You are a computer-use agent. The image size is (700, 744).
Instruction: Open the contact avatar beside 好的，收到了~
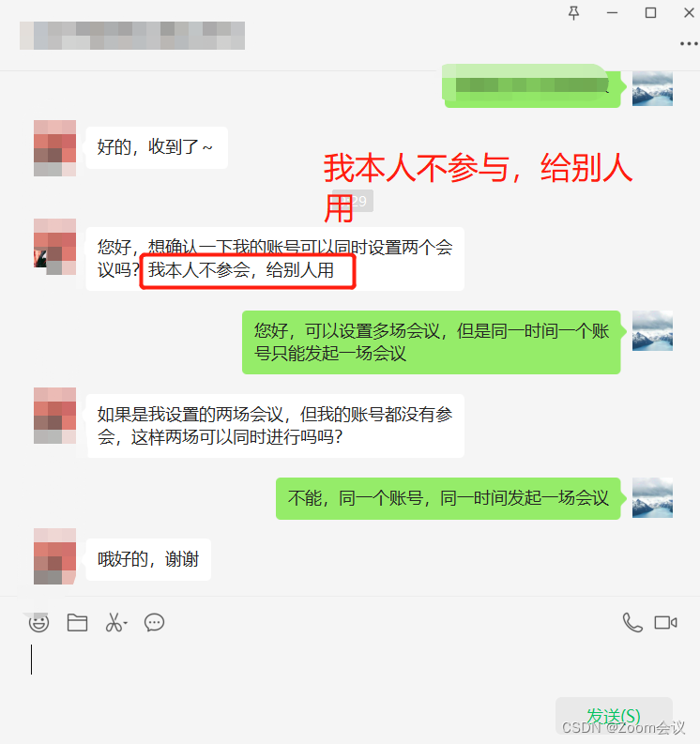click(55, 148)
